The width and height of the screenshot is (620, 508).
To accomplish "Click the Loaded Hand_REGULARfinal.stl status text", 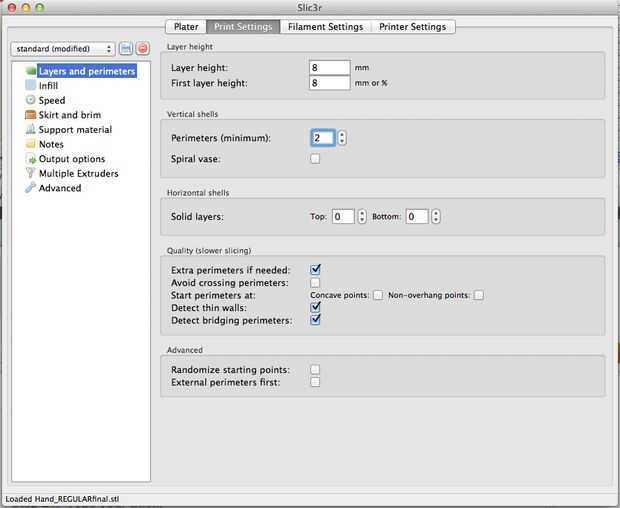I will click(62, 499).
